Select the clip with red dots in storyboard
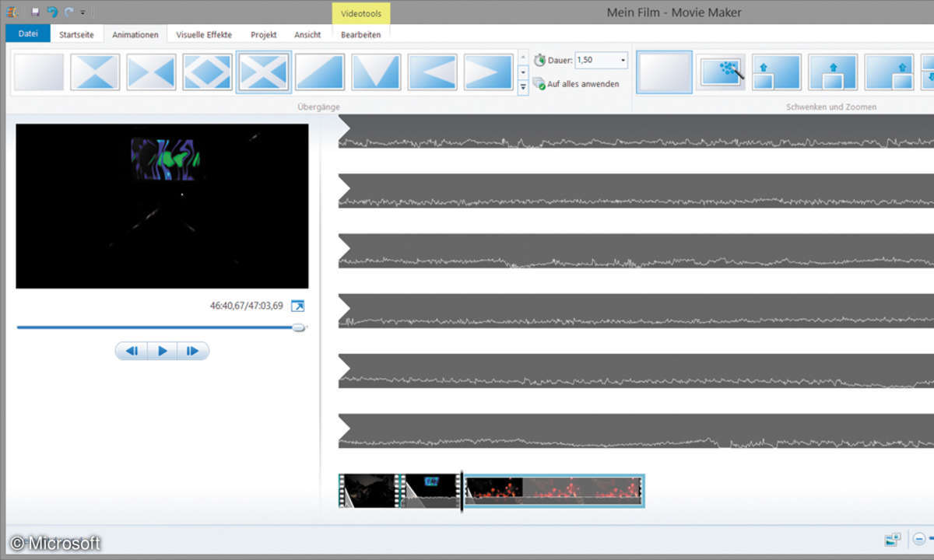Screen dimensions: 934x560 tap(554, 490)
